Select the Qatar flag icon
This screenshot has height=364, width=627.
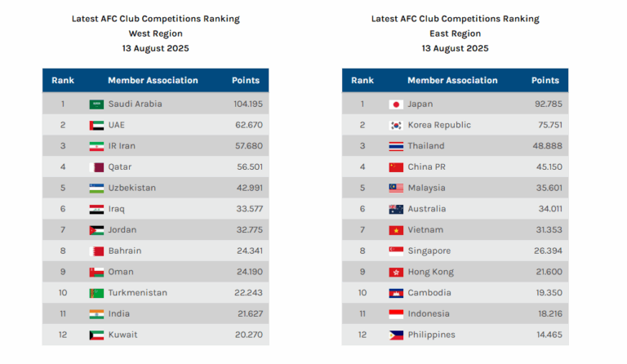tap(96, 167)
